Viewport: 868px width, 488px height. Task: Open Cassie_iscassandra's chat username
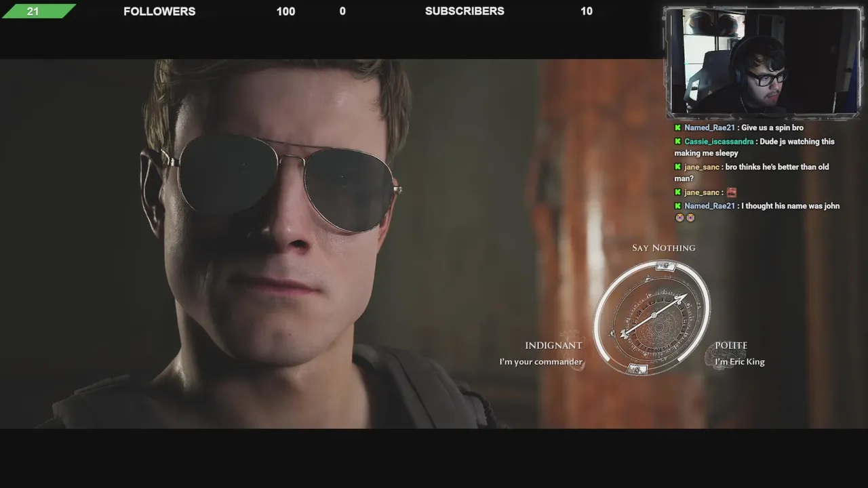[719, 142]
